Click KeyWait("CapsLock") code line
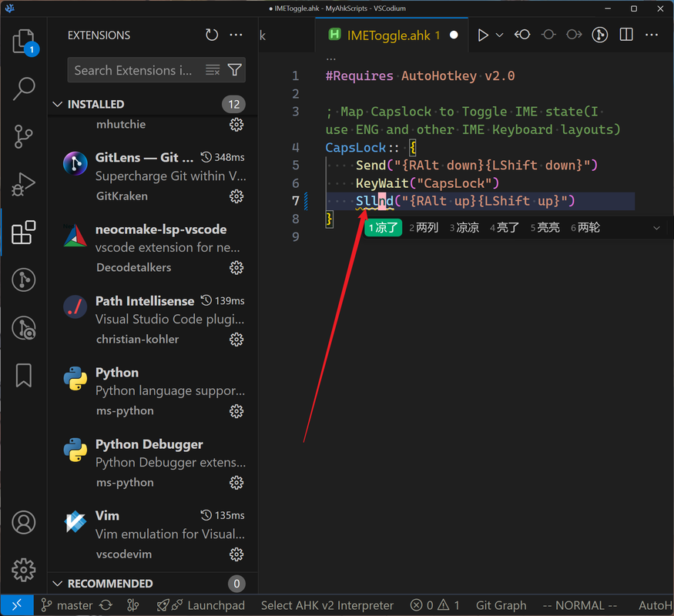 point(428,183)
